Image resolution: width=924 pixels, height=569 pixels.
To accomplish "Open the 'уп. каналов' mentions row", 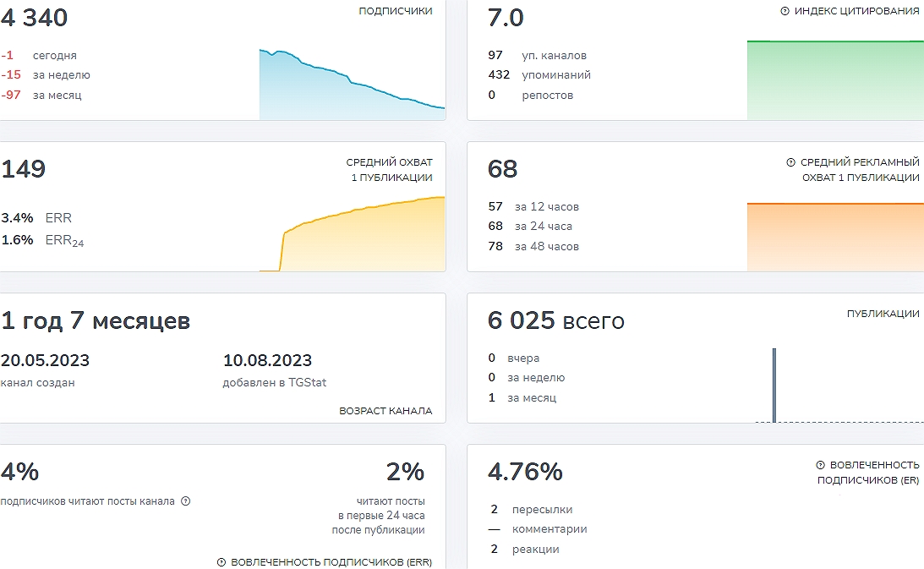I will [x=538, y=55].
